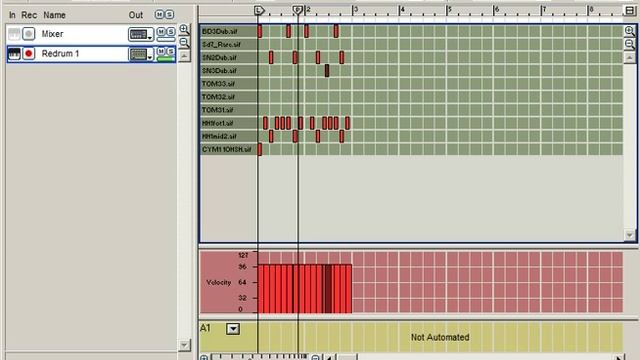
Task: Zoom in the drum lane vertically
Action: tap(630, 31)
